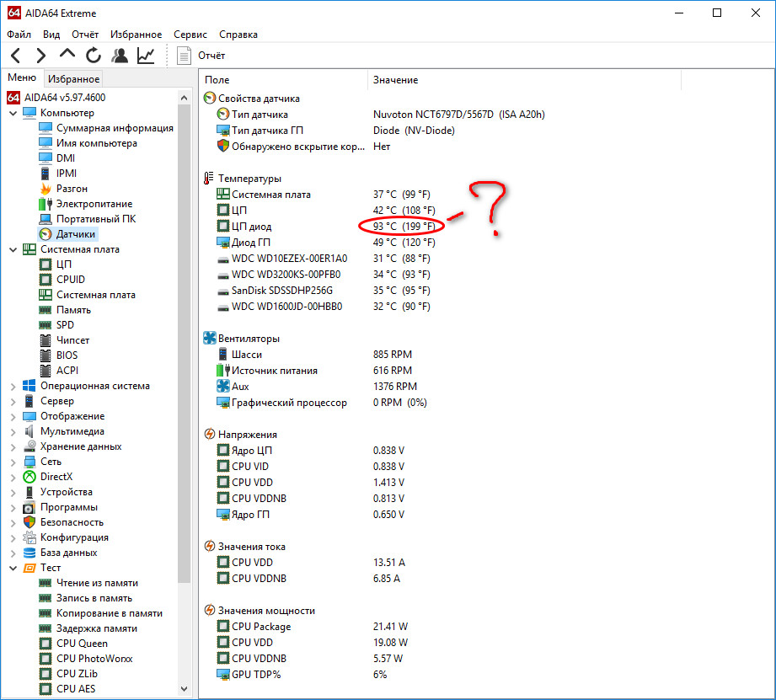This screenshot has width=776, height=700.
Task: Open the DMI tree item
Action: point(66,158)
